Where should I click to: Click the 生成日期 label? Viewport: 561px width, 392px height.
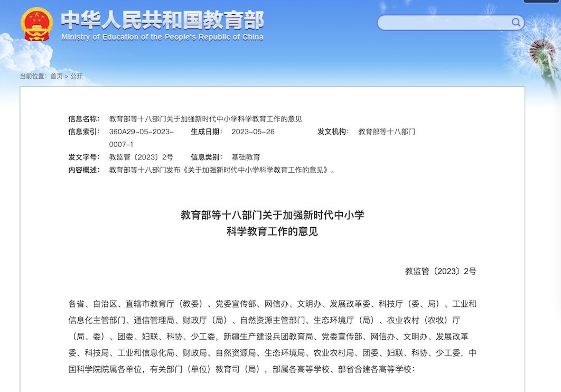click(x=207, y=132)
